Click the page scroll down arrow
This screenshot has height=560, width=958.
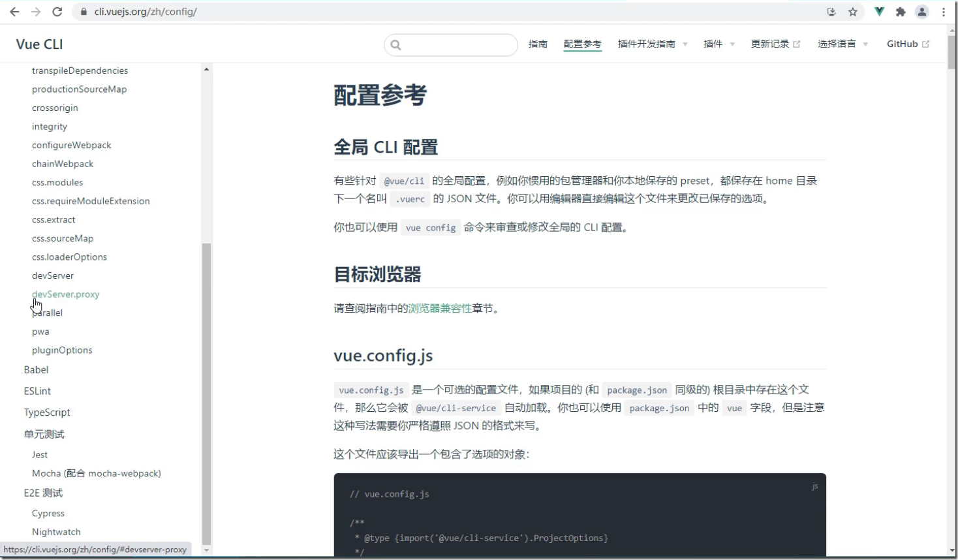click(x=951, y=552)
